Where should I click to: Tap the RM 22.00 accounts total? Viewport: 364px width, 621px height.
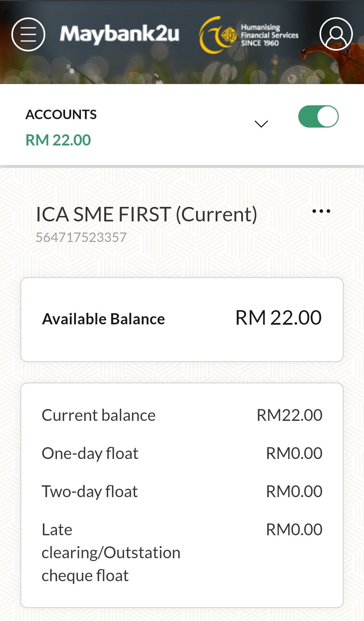coord(58,140)
